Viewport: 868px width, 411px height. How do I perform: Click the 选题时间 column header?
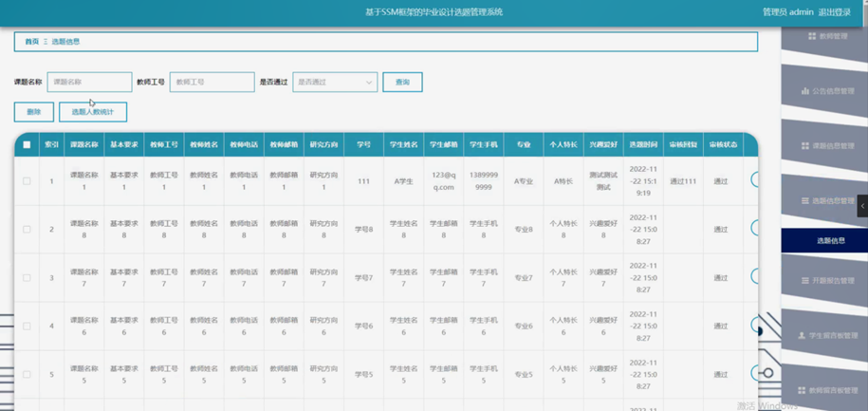643,144
